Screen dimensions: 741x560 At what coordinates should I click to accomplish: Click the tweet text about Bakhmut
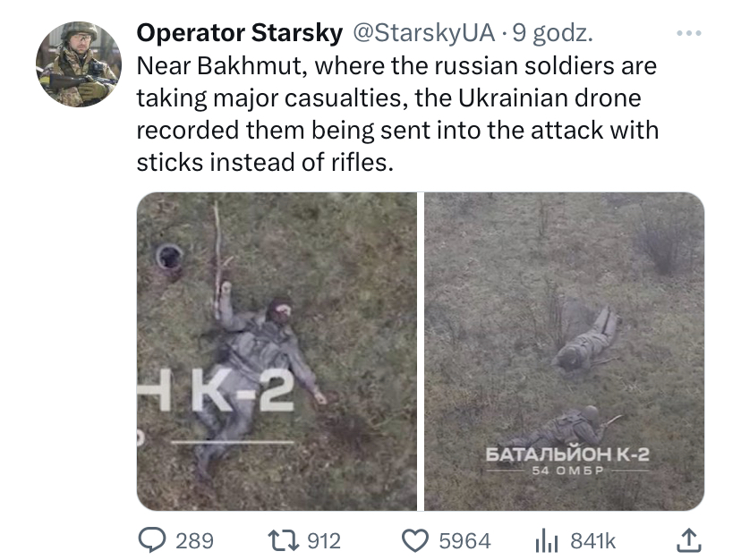(x=397, y=114)
